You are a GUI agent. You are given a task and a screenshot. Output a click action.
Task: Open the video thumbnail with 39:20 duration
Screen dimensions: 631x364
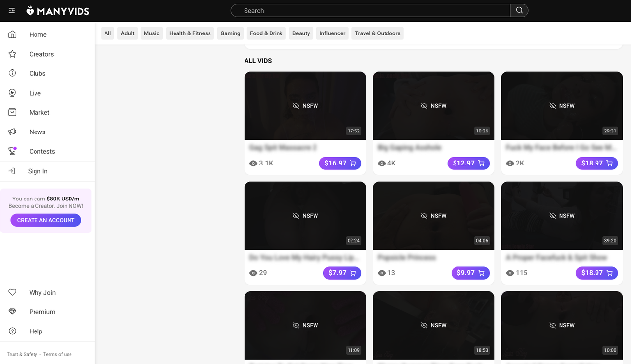561,216
